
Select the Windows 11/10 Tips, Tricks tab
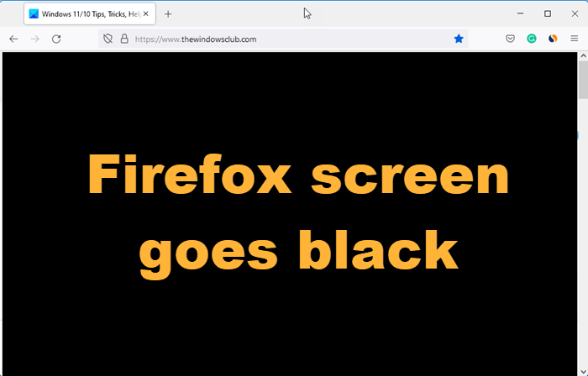(90, 14)
